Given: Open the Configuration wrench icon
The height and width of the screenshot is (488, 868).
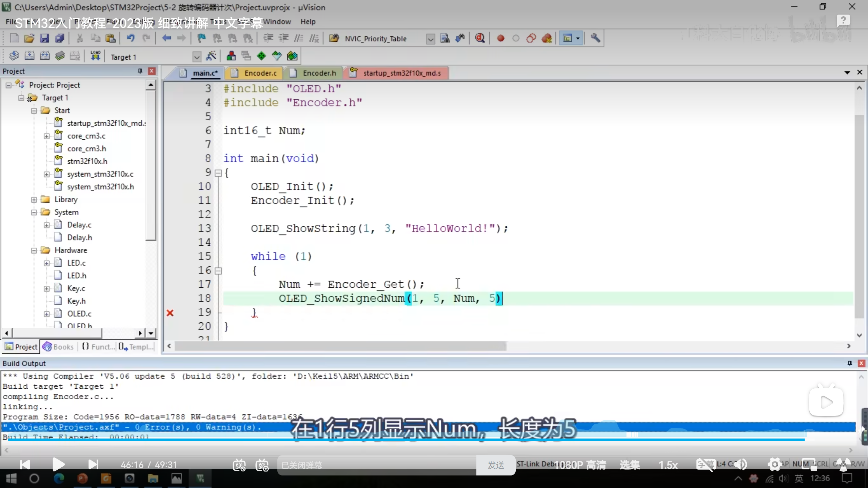Looking at the screenshot, I should click(595, 38).
